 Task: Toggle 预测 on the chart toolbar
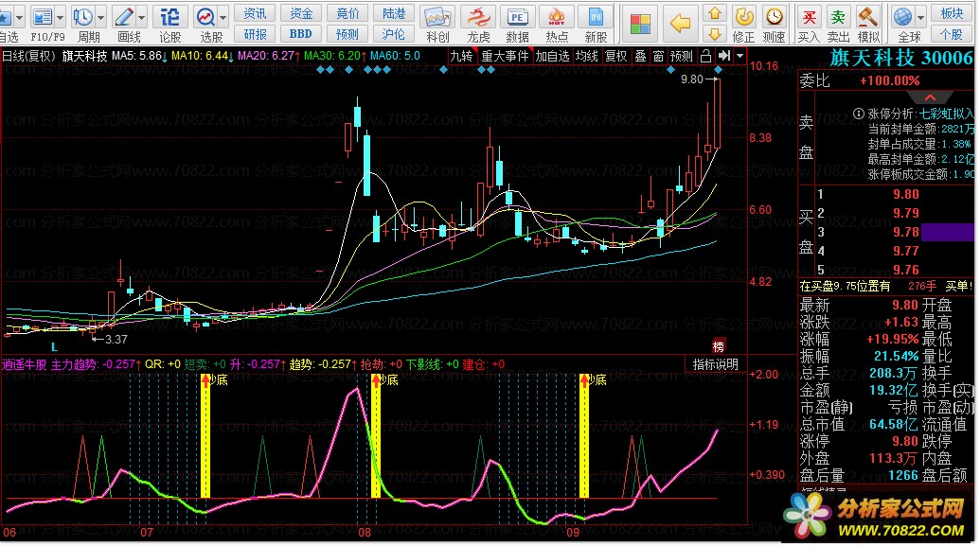[682, 56]
